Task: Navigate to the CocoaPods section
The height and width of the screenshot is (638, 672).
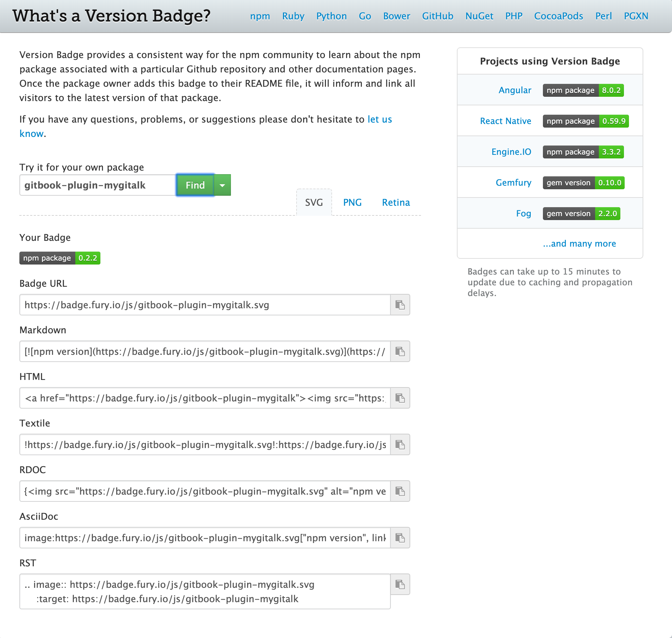Action: 558,16
